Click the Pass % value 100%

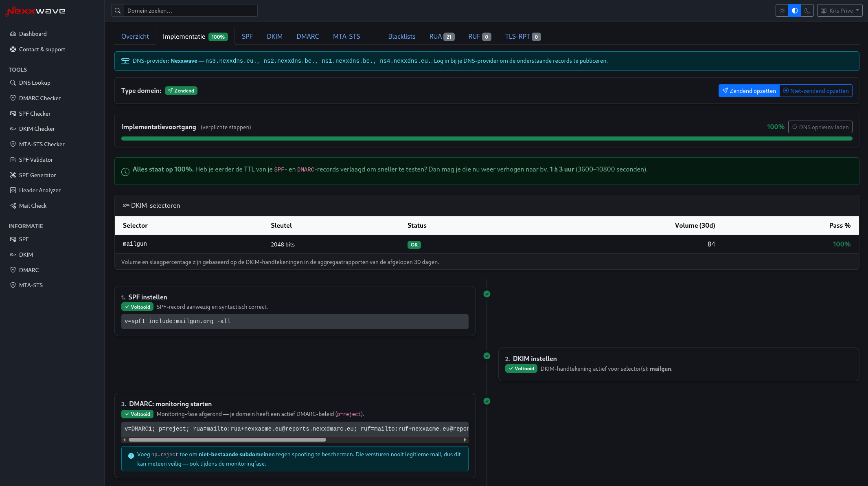click(842, 244)
